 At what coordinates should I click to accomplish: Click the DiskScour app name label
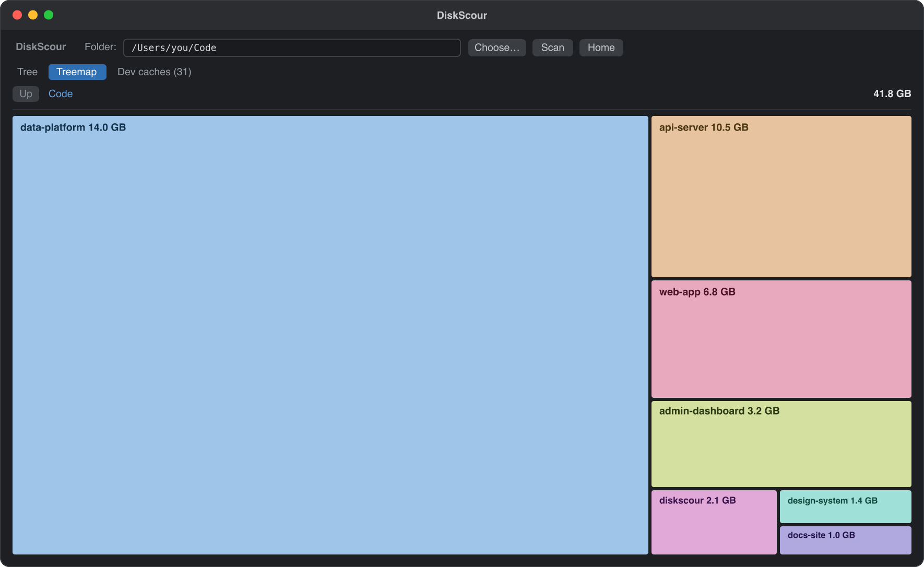41,47
